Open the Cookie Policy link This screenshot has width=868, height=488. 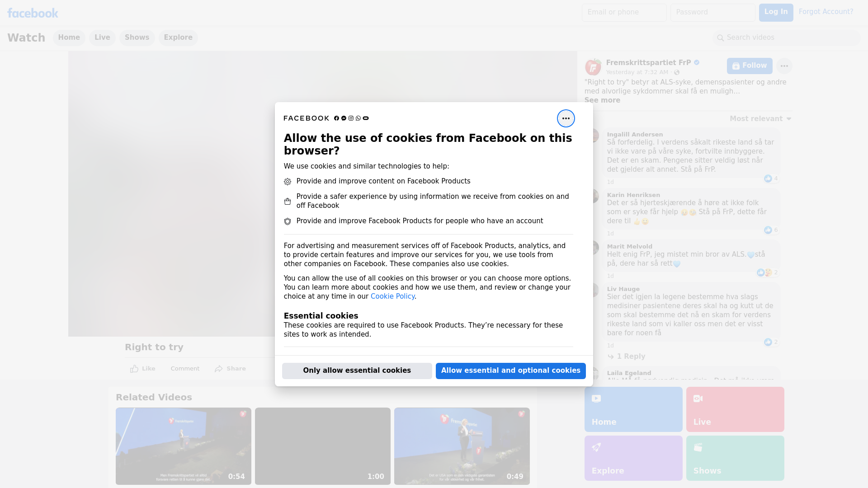coord(392,296)
